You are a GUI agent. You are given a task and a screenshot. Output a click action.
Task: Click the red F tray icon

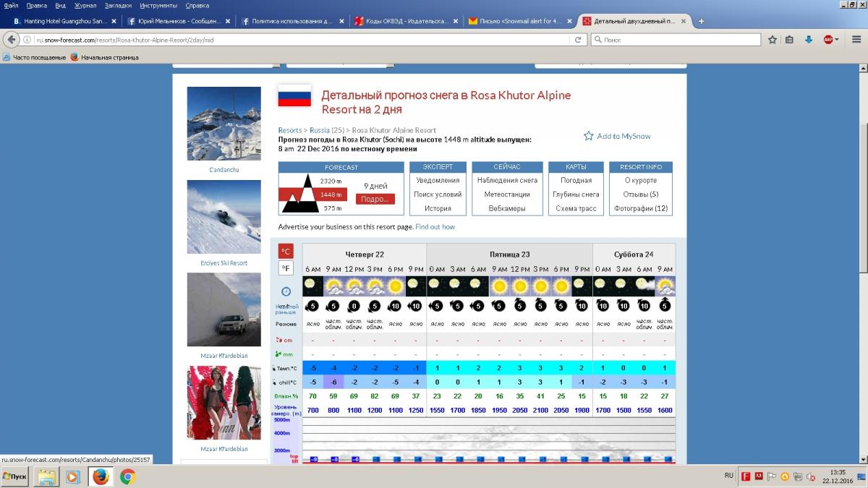[745, 476]
